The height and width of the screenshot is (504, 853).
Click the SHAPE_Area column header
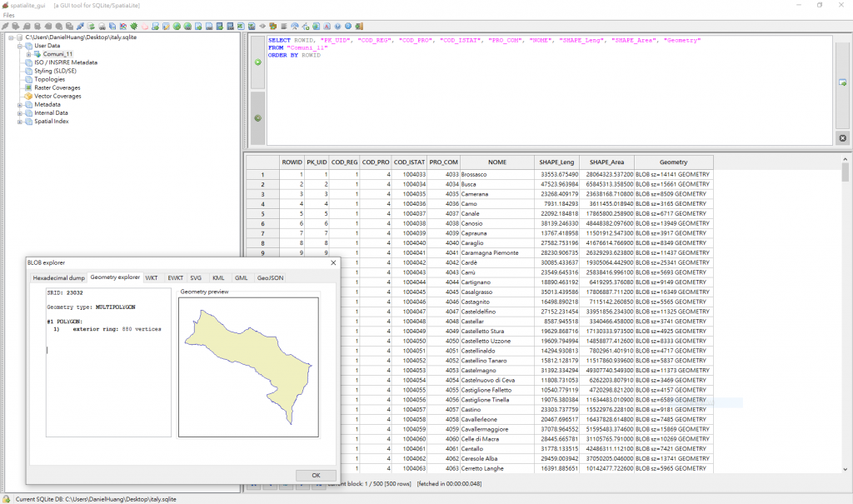[606, 162]
